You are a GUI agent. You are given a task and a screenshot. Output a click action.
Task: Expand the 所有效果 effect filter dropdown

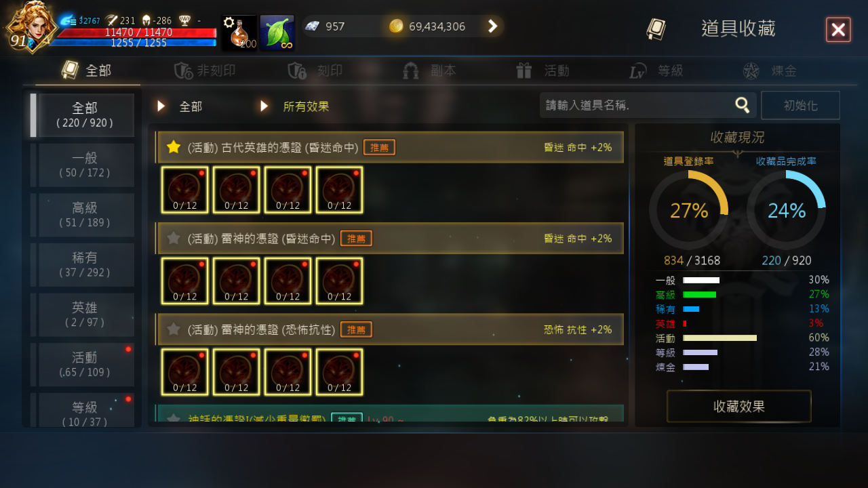tap(295, 106)
